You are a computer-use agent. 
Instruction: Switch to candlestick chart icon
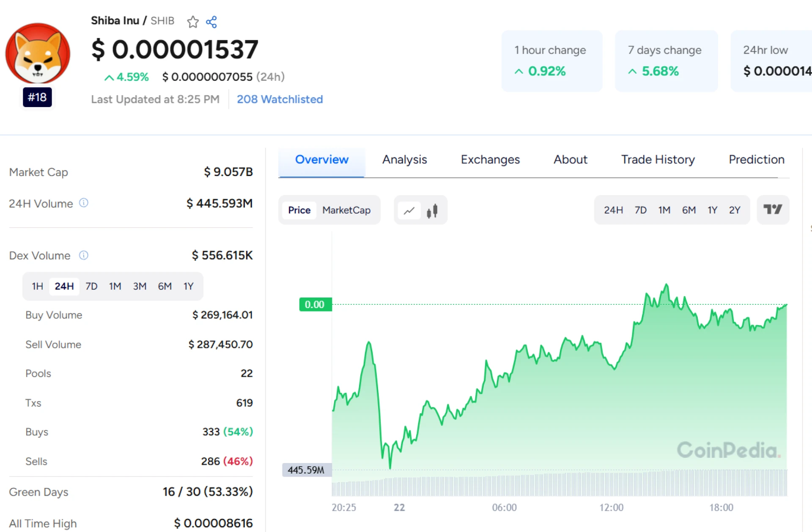[432, 210]
